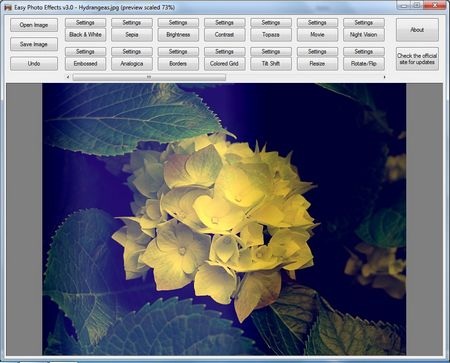Screen dimensions: 450x363
Task: Open the About dialog
Action: coord(417,30)
